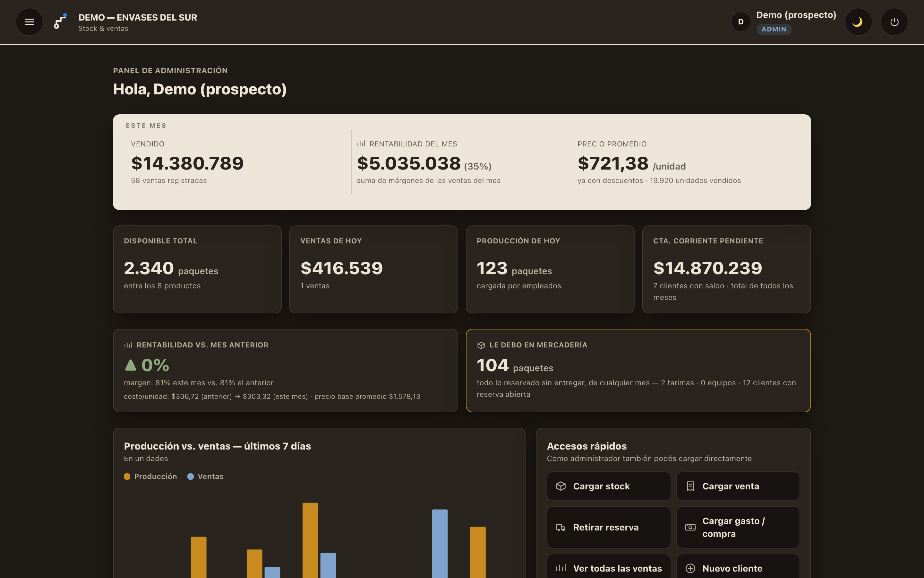This screenshot has width=924, height=578.
Task: Click bar chart icon beside Rentabilidad del mes
Action: pos(361,143)
